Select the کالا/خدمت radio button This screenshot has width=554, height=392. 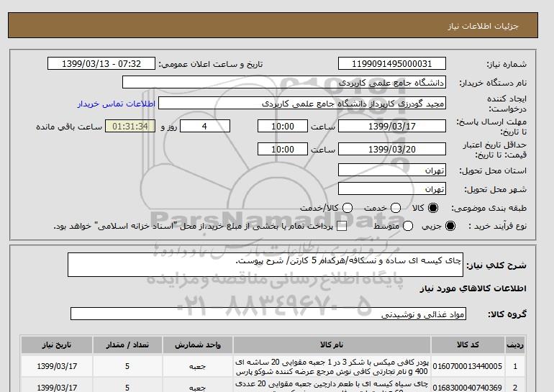(x=348, y=208)
